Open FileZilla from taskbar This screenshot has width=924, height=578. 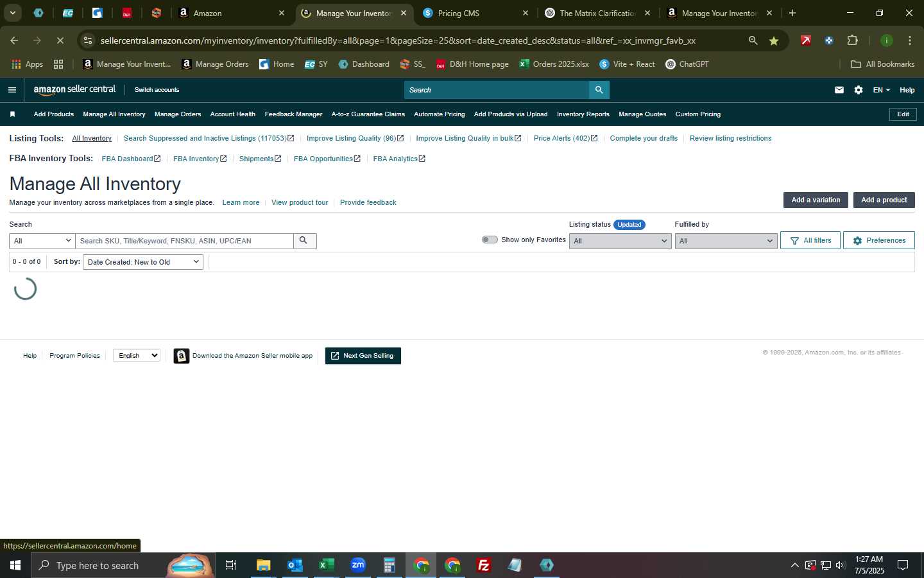(x=483, y=565)
